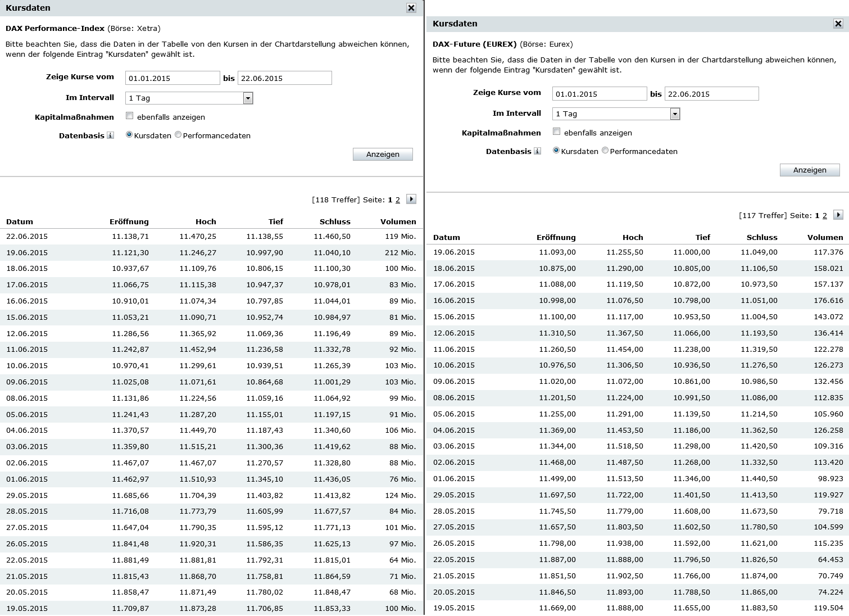This screenshot has width=849, height=616.
Task: Select date 29.05.2015 in DAX-Future table
Action: coord(454,495)
